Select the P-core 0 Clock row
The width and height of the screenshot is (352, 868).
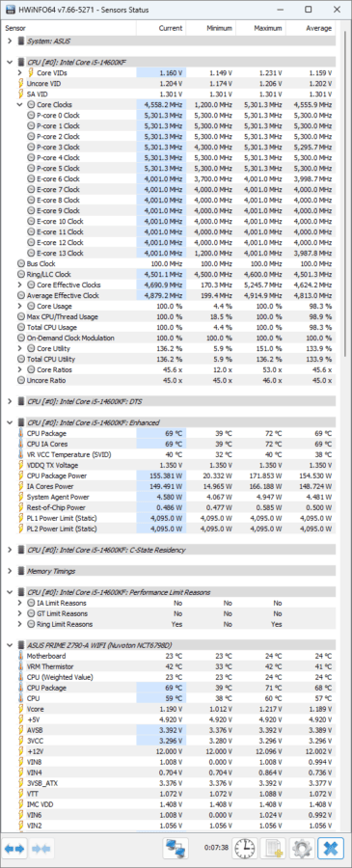pyautogui.click(x=169, y=116)
